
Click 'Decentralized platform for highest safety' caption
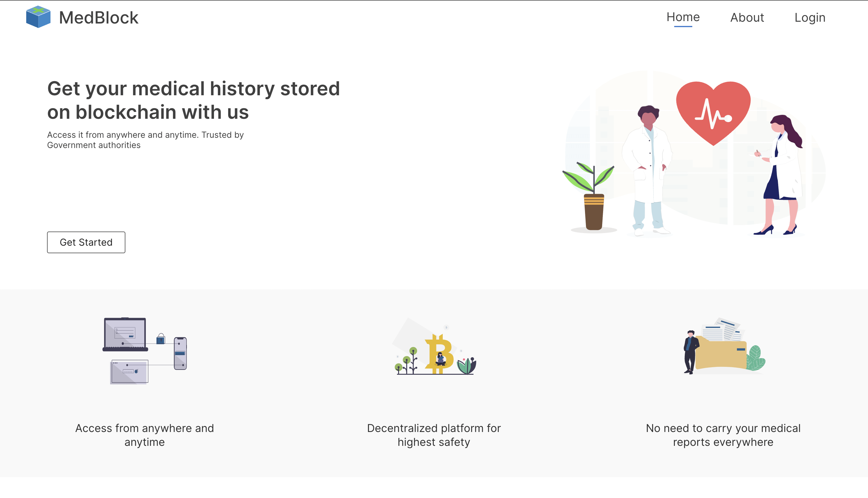pos(433,435)
